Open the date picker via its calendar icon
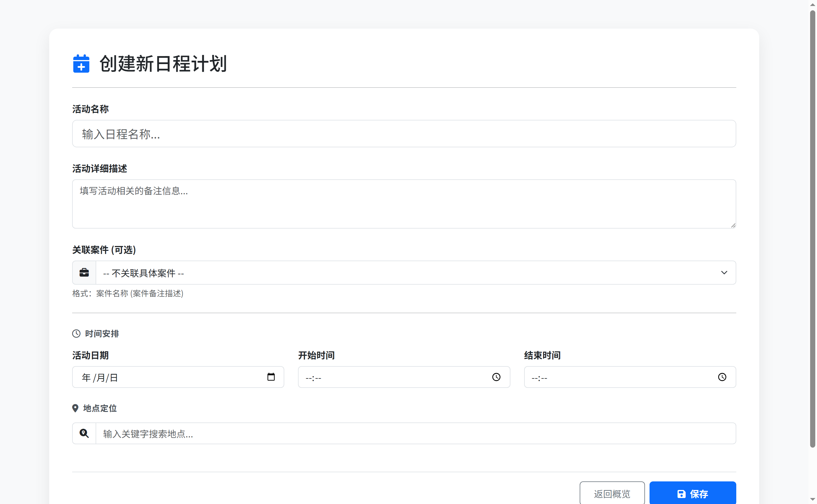This screenshot has height=504, width=817. click(271, 377)
